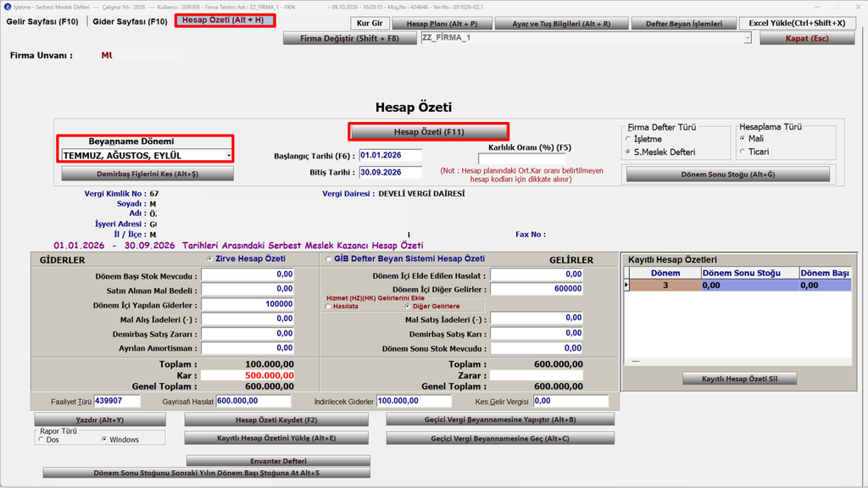This screenshot has width=868, height=488.
Task: Switch to the Gelir Sayfası (F10) tab
Action: [42, 21]
